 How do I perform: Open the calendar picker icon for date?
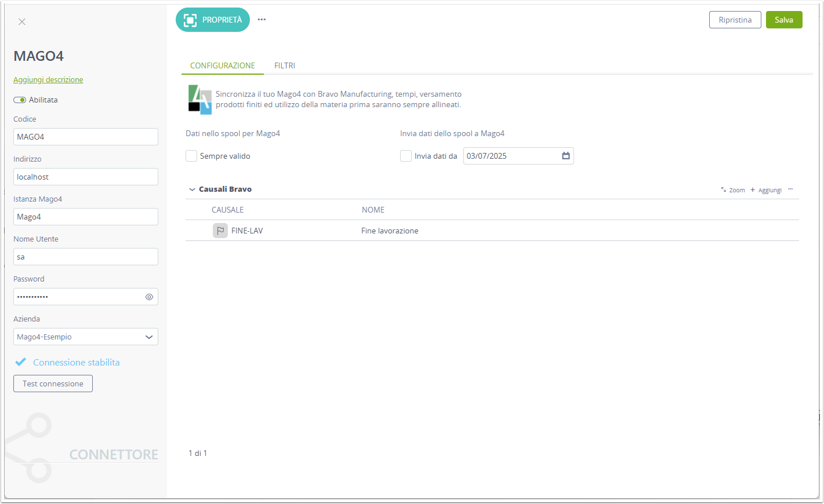(x=566, y=156)
